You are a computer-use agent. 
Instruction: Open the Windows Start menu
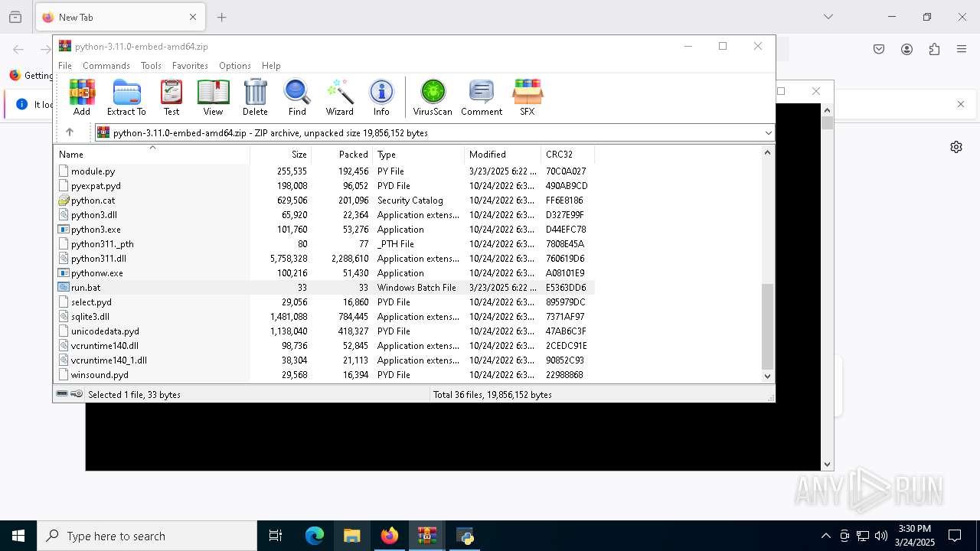18,536
